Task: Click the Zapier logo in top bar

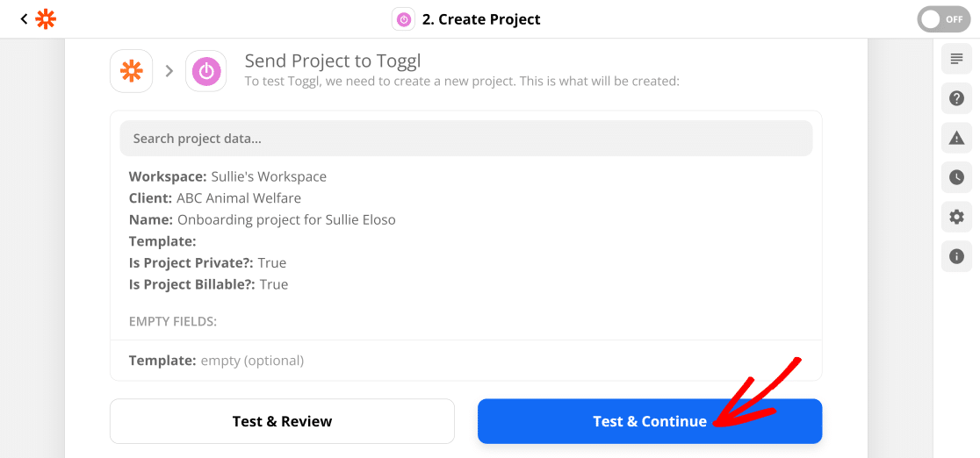Action: tap(46, 19)
